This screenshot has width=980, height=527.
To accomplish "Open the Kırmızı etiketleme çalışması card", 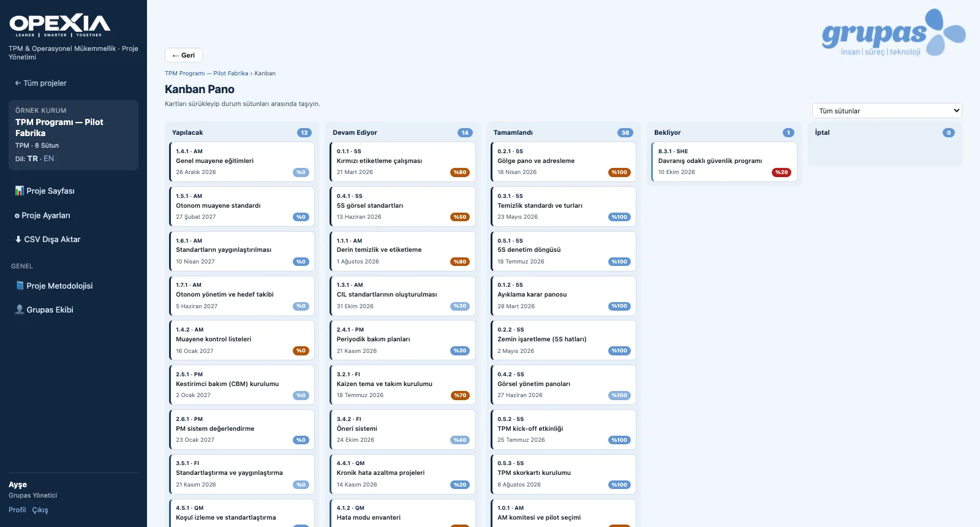I will [402, 162].
